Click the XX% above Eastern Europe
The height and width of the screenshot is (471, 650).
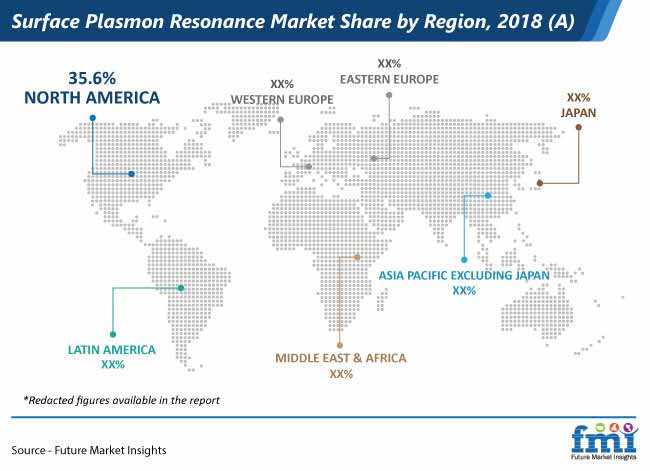(x=389, y=63)
